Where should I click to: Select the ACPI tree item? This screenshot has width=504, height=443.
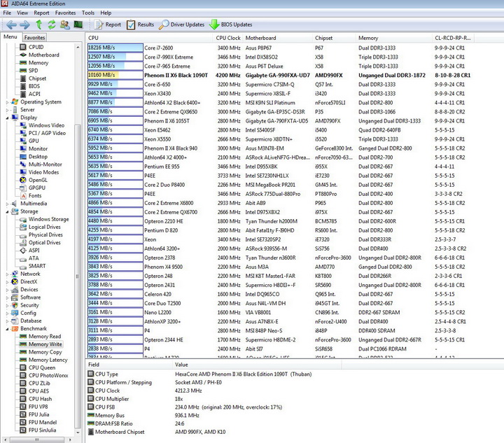click(x=34, y=94)
